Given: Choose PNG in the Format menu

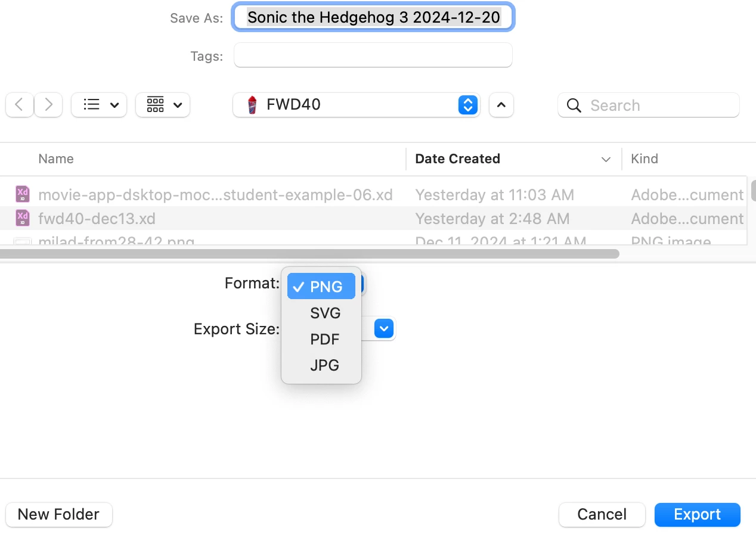Looking at the screenshot, I should click(321, 286).
